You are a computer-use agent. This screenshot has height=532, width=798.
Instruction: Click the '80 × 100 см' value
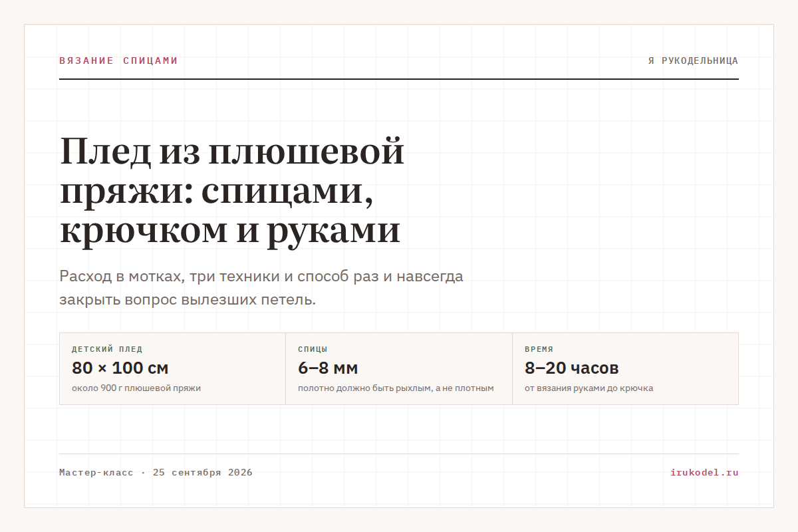pyautogui.click(x=120, y=368)
